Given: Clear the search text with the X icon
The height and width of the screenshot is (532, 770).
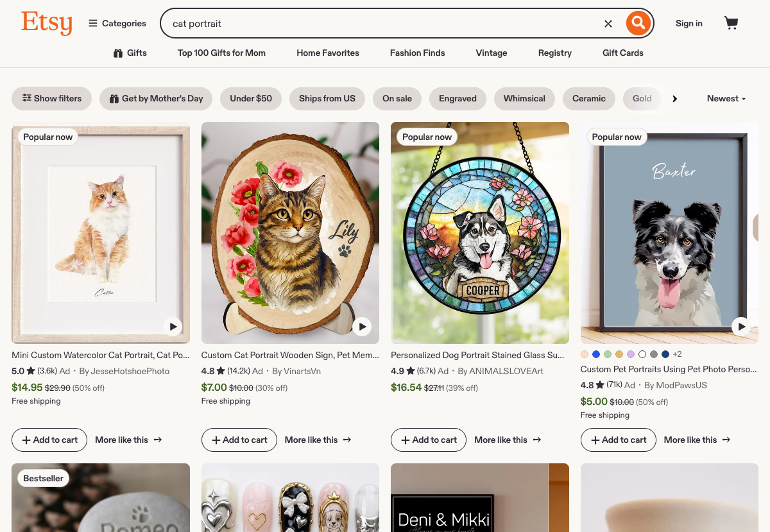Looking at the screenshot, I should (608, 24).
